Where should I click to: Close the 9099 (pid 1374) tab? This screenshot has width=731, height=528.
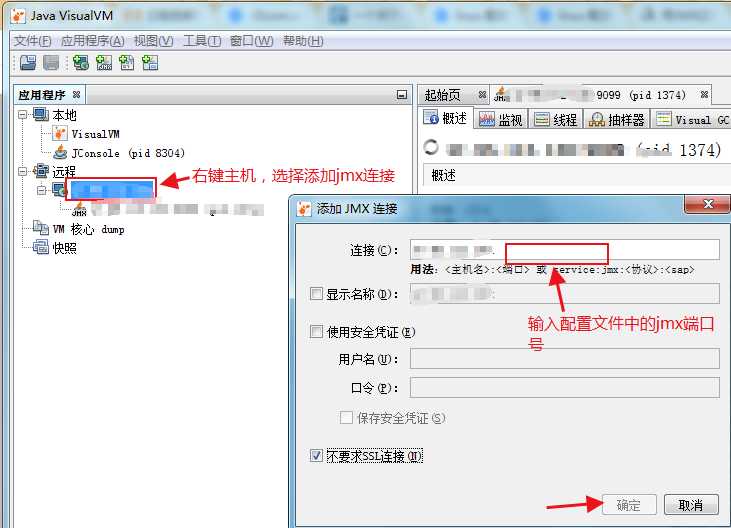(x=704, y=95)
